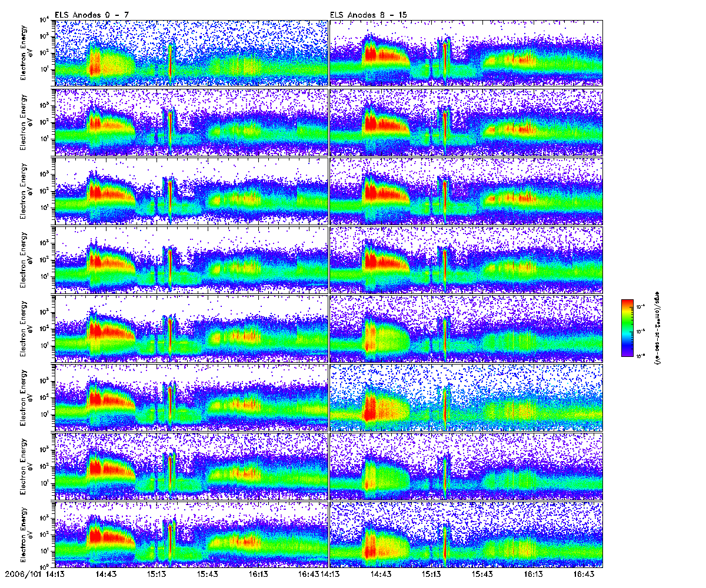This screenshot has height=588, width=706.
Task: Select first spectrogram panel in Anodes 0 - 7 column
Action: (191, 53)
